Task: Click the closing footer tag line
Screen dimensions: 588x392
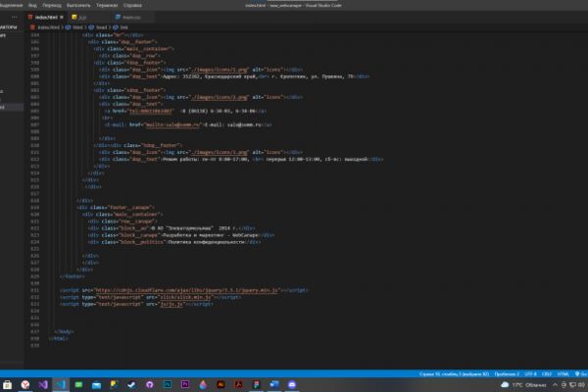Action: [72, 276]
